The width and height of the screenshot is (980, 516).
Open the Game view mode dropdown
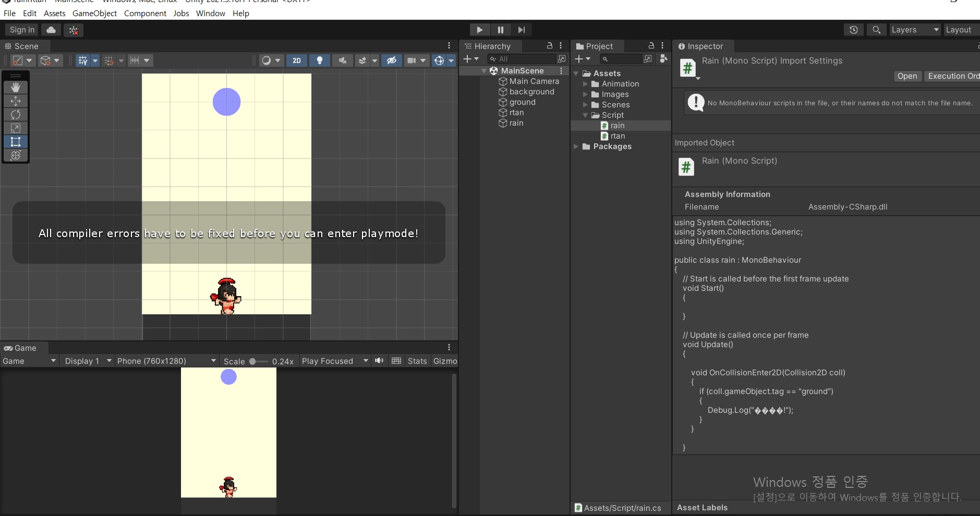click(x=29, y=361)
